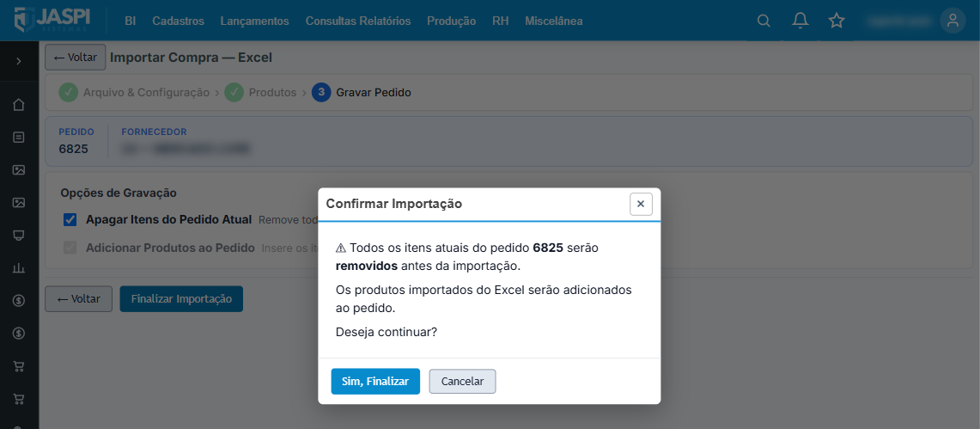
Task: Open the Miscelânea menu
Action: (554, 21)
